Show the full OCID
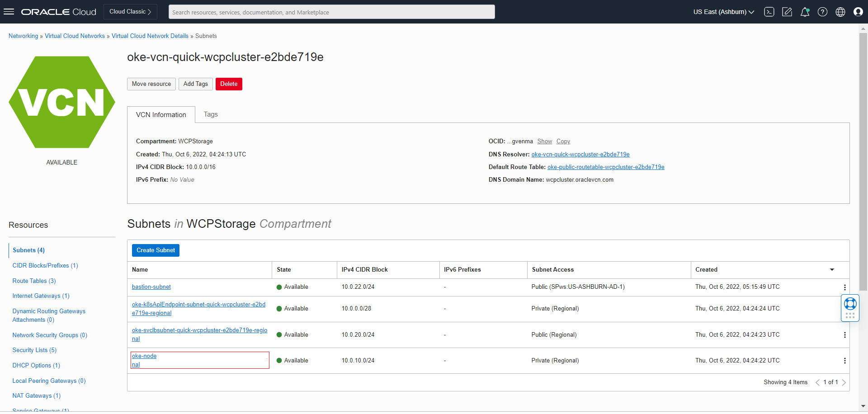 (544, 141)
